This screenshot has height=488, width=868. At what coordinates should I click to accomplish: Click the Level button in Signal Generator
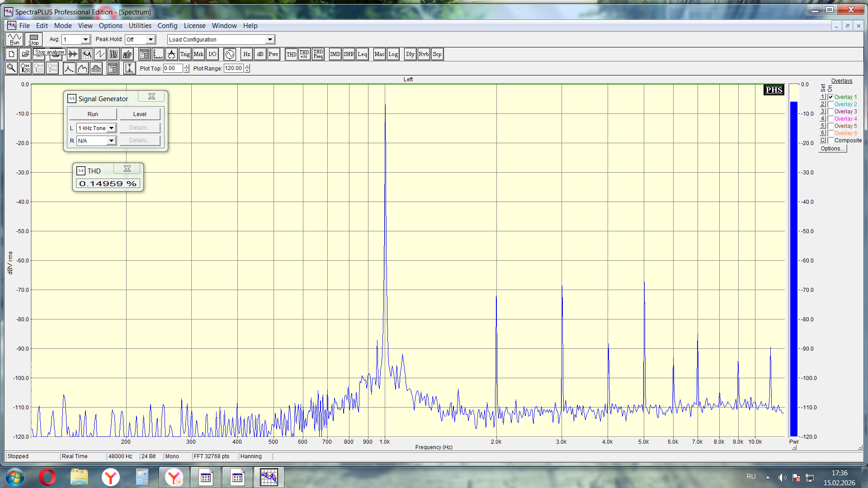[x=140, y=114]
